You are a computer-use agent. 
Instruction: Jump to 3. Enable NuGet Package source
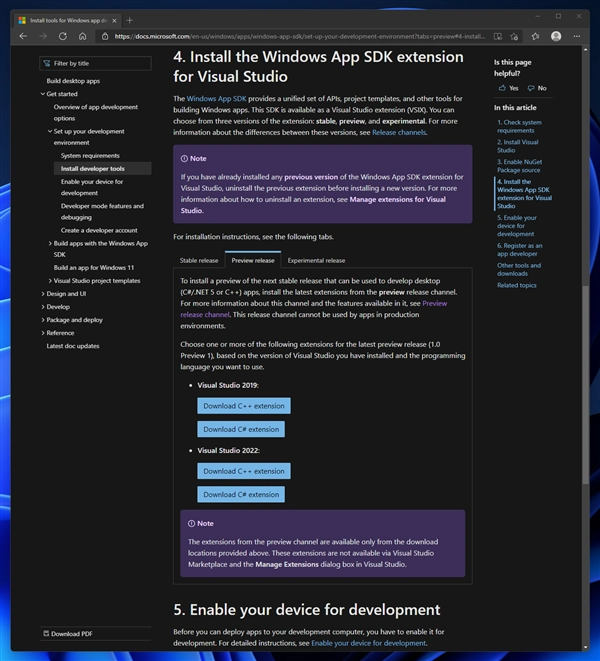click(519, 166)
